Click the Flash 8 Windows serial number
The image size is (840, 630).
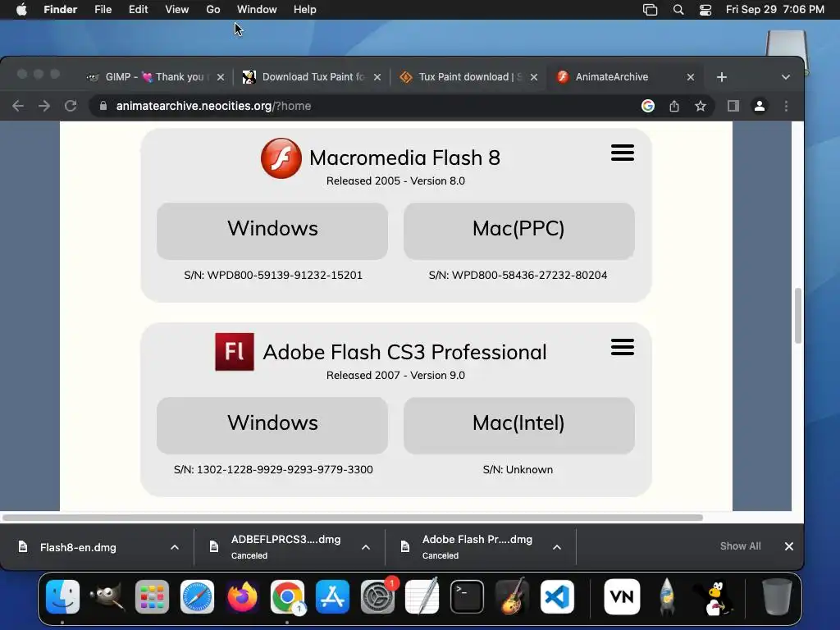(273, 276)
